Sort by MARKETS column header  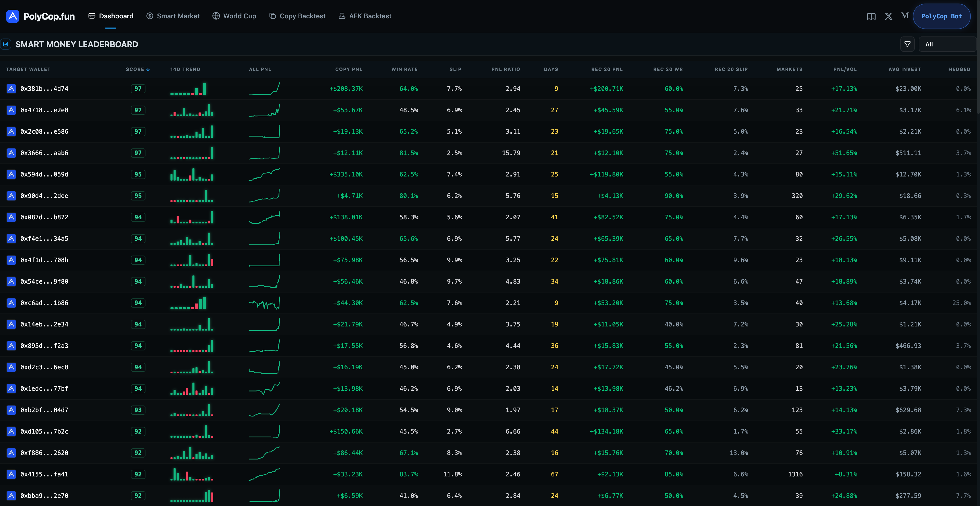click(x=789, y=69)
